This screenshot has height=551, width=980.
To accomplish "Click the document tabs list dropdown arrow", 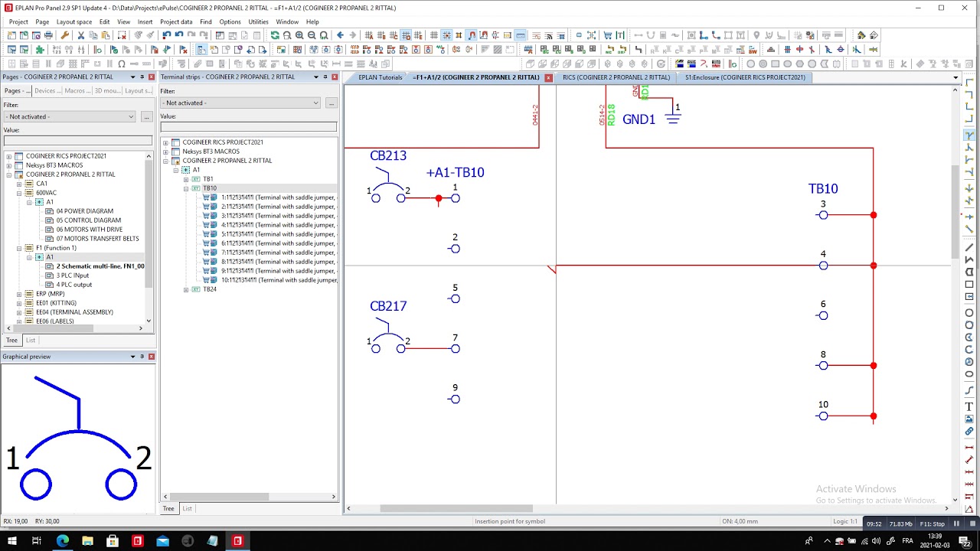I will click(955, 77).
